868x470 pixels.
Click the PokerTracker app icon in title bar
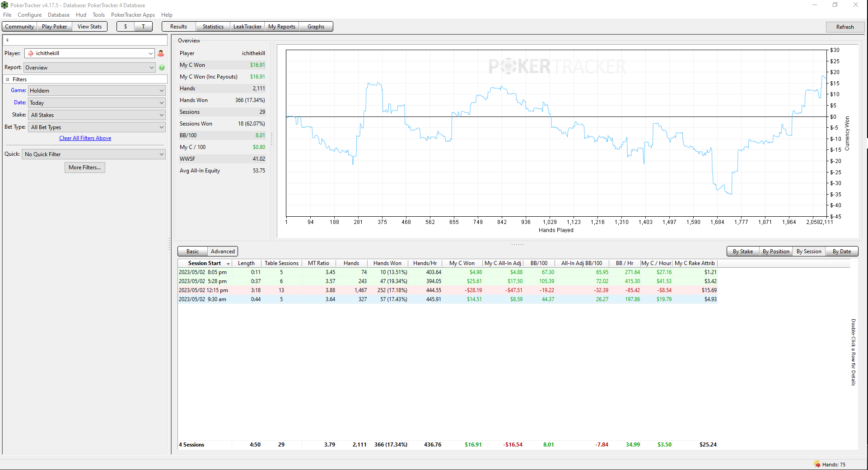(5, 5)
